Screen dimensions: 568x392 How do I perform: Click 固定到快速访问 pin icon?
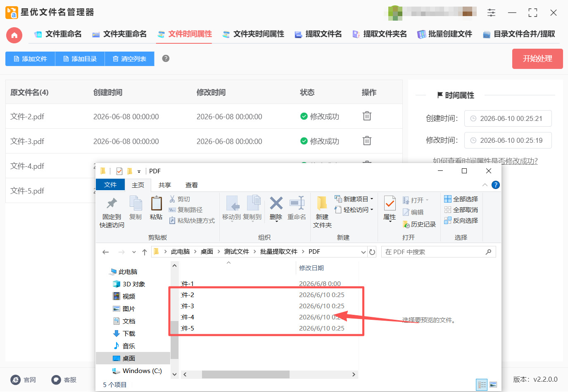click(112, 203)
